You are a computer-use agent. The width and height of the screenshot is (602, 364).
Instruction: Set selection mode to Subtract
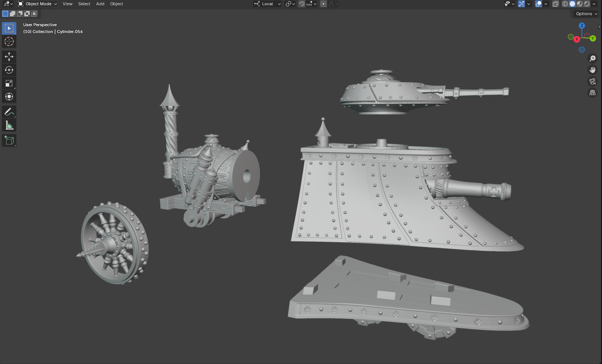click(20, 14)
